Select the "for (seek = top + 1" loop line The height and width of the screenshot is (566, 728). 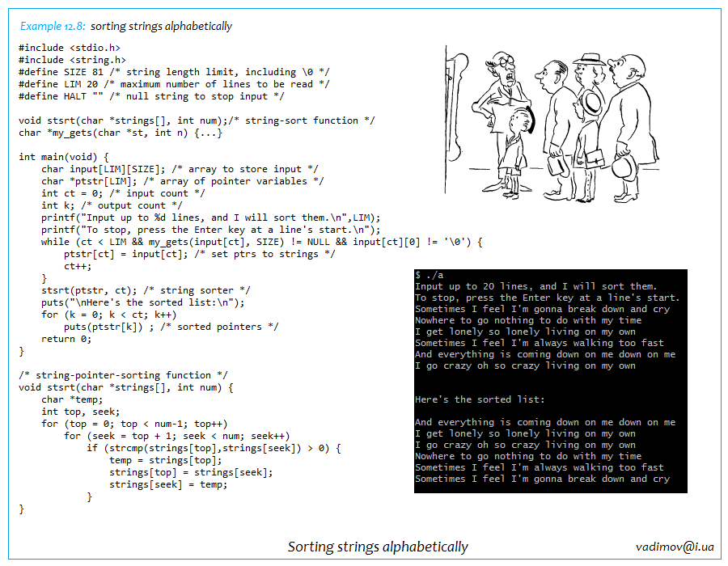point(177,436)
